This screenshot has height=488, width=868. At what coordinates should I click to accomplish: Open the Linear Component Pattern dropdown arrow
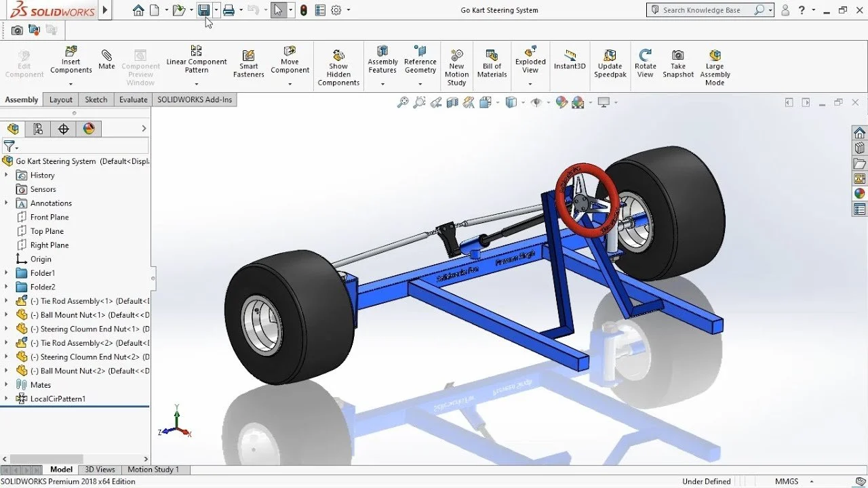(196, 84)
